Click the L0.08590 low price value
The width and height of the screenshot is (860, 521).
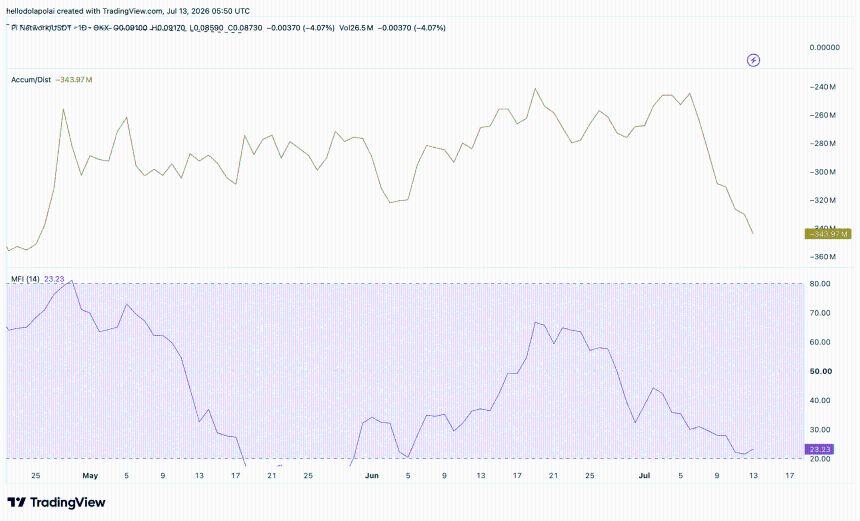pos(206,27)
